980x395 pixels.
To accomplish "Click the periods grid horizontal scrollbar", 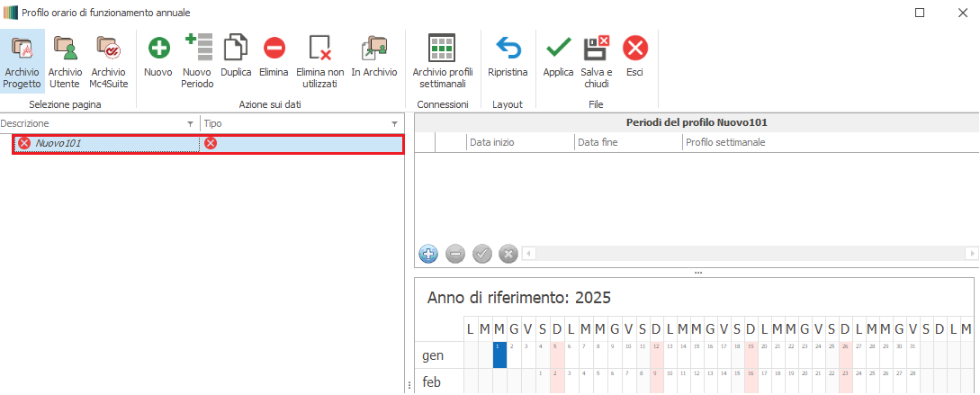I will pos(747,254).
